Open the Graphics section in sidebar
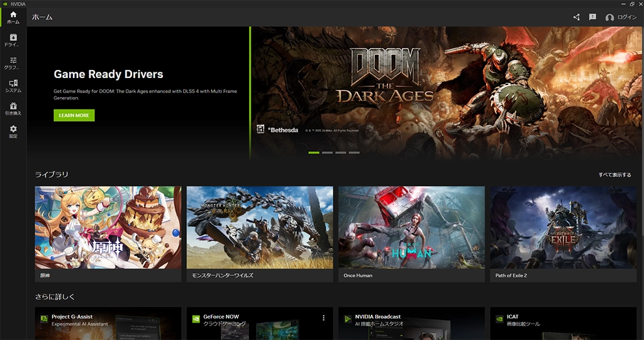The height and width of the screenshot is (340, 644). click(13, 63)
